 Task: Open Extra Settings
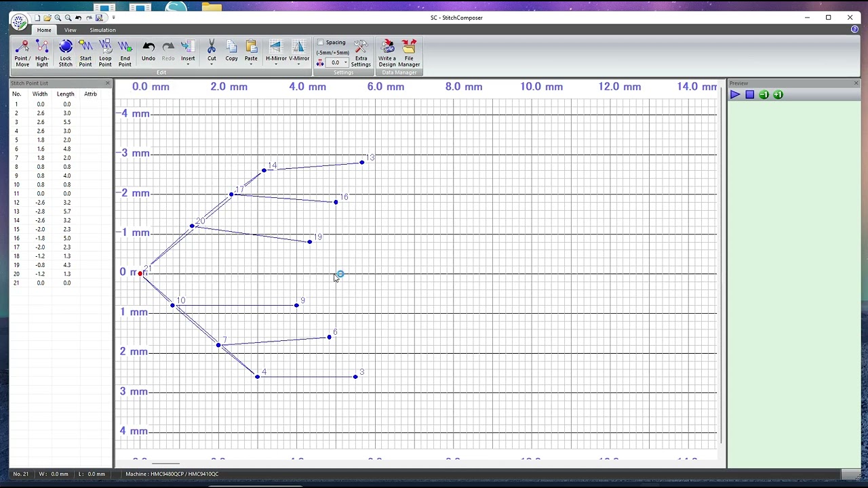pyautogui.click(x=361, y=53)
